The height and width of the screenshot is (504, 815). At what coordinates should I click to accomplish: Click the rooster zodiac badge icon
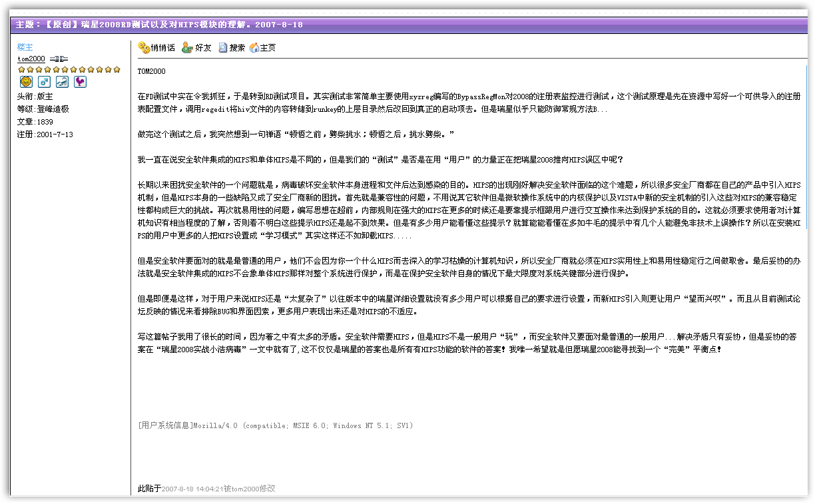[x=80, y=82]
